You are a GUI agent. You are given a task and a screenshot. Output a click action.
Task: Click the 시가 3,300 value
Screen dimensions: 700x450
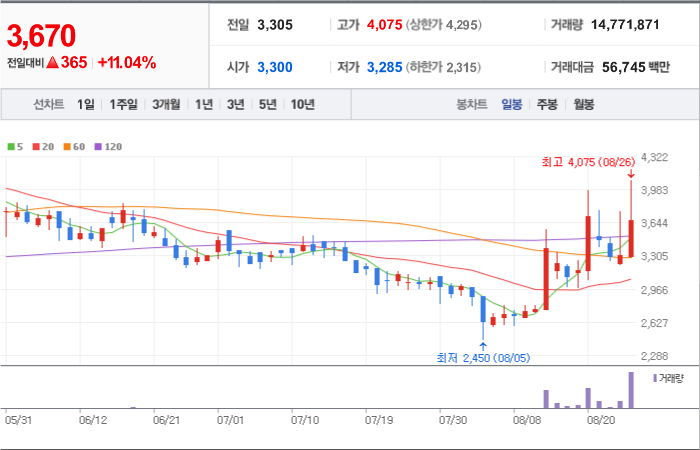point(275,67)
